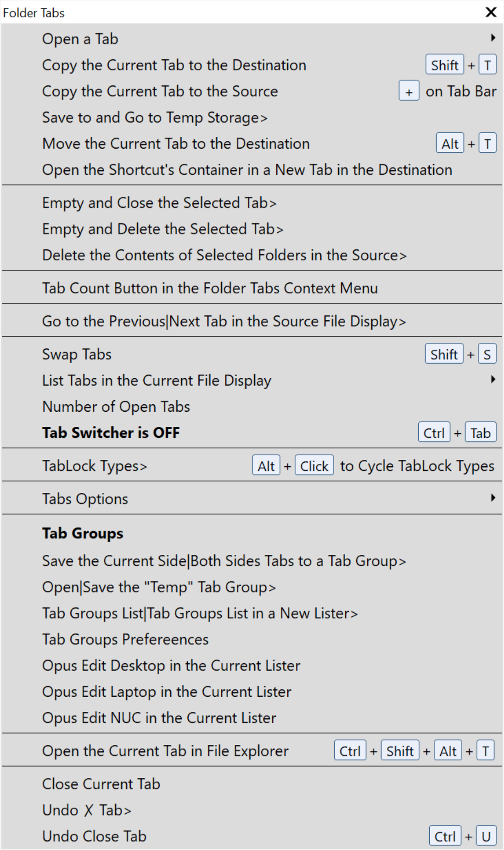The image size is (504, 850).
Task: Open the Current Tab in File Explorer
Action: [x=165, y=751]
